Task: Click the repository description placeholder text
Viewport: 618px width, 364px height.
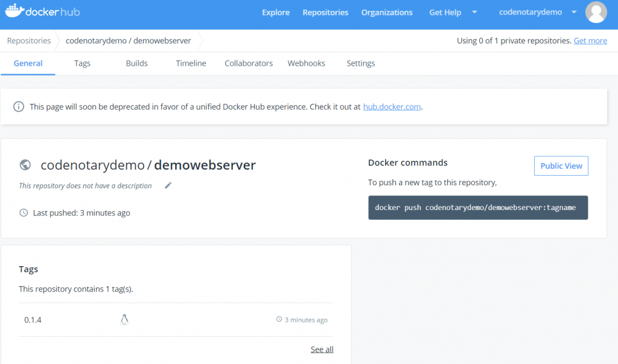Action: click(85, 186)
